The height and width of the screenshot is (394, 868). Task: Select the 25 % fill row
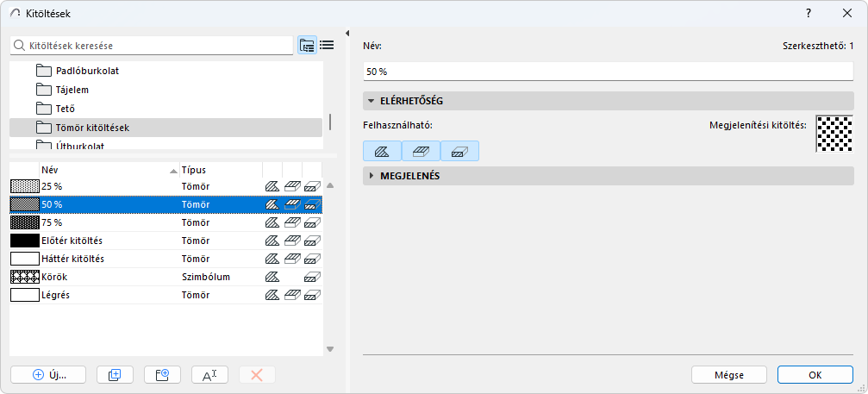coord(166,186)
